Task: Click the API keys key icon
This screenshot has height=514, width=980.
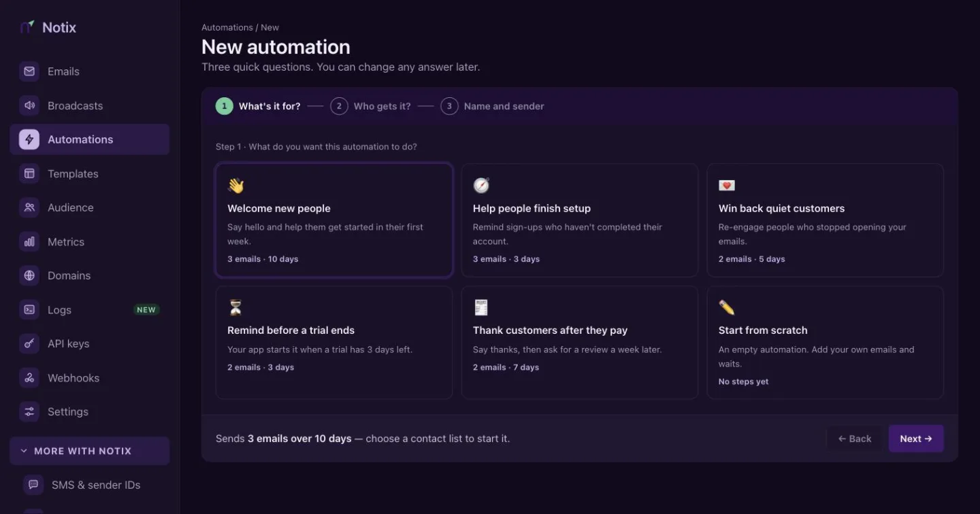Action: coord(29,343)
